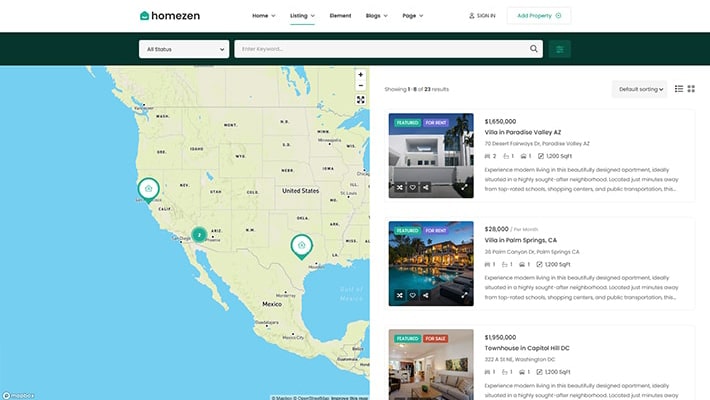
Task: Add Paradise Valley villa to favorites
Action: point(413,187)
